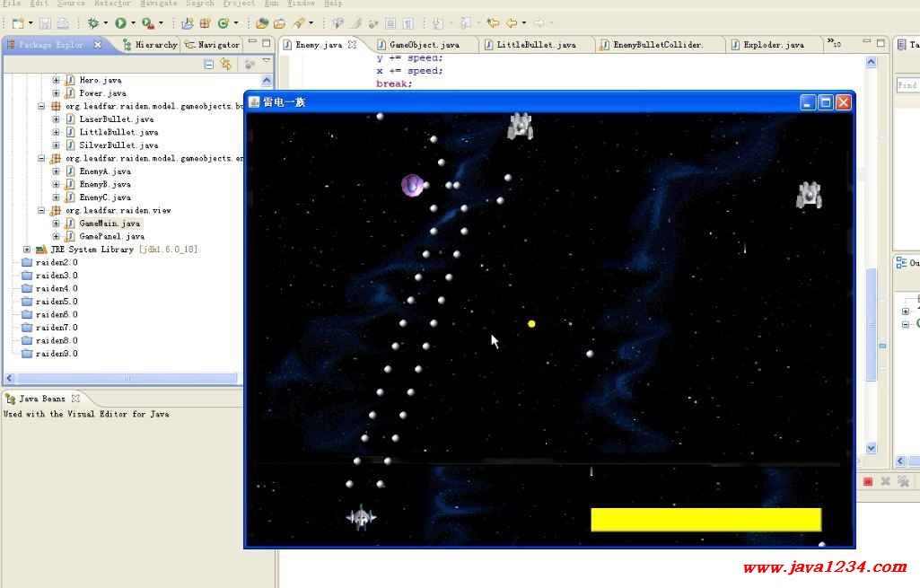Click the Last Edit Location arrow icon
Image resolution: width=920 pixels, height=588 pixels.
(493, 23)
